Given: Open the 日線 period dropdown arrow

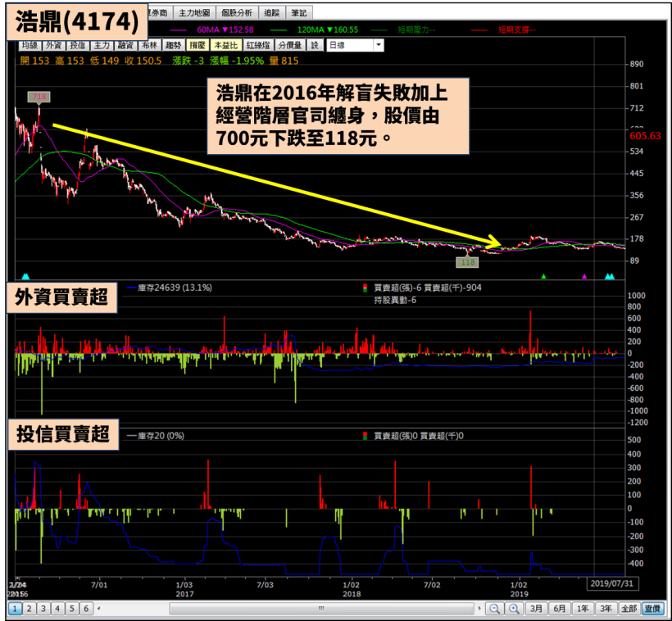Looking at the screenshot, I should tap(379, 45).
